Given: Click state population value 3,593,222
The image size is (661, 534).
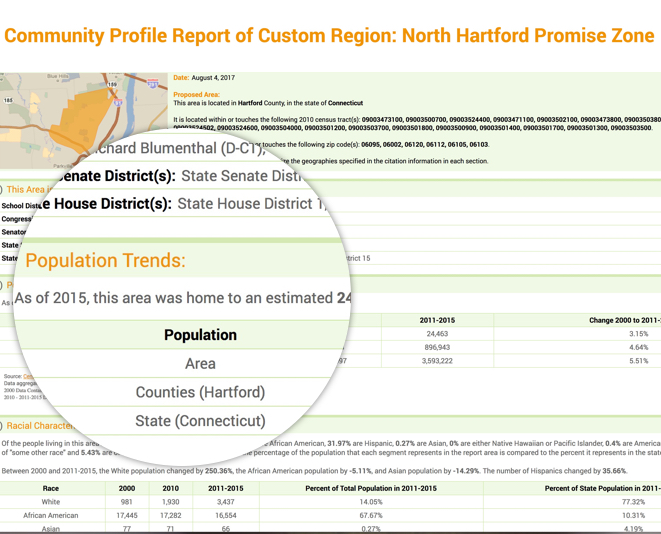Looking at the screenshot, I should coord(437,361).
